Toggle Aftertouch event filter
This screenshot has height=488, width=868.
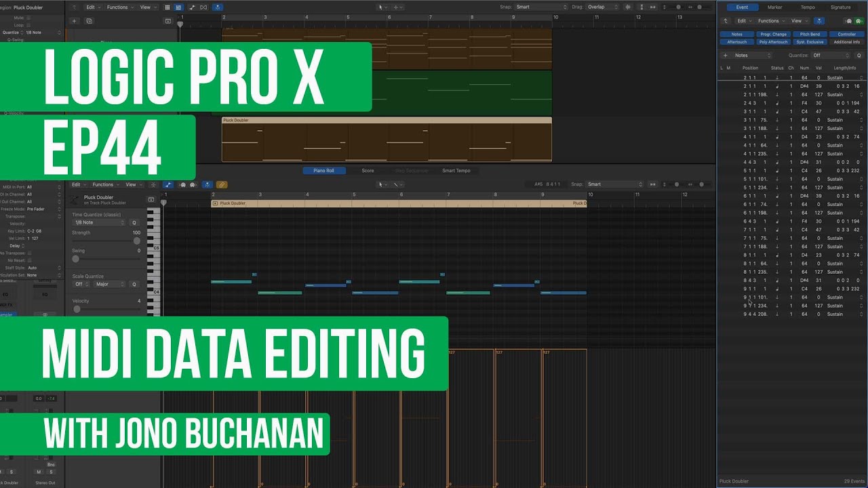point(736,42)
